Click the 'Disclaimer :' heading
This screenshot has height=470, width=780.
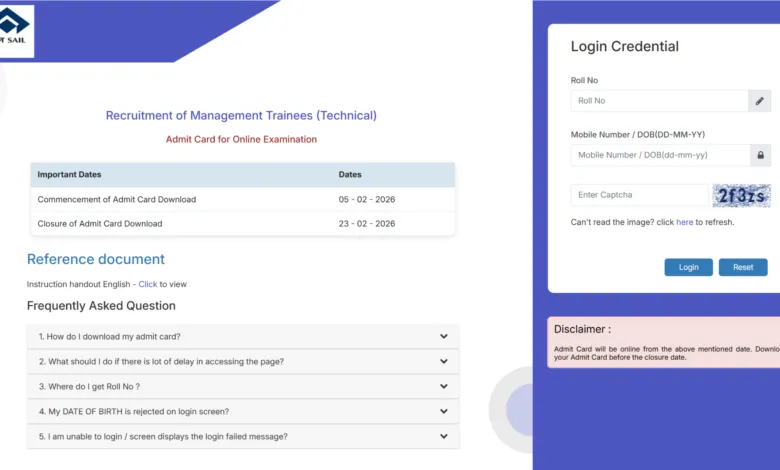583,329
